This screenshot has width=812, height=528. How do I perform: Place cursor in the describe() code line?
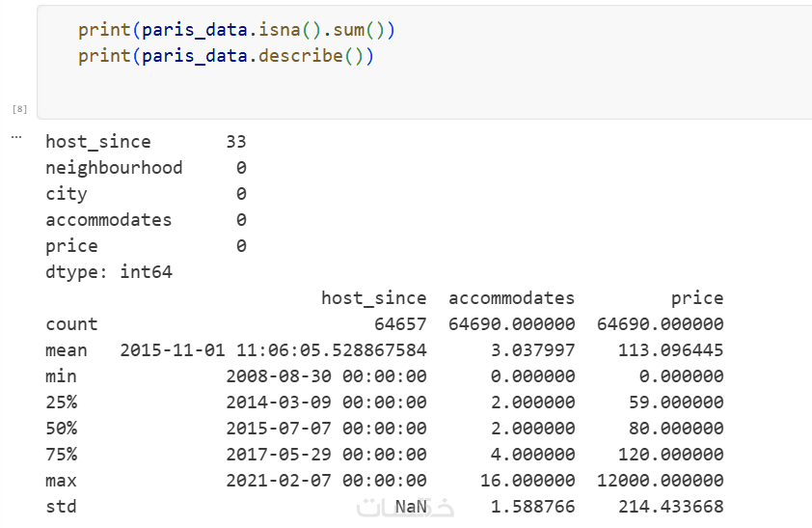226,56
